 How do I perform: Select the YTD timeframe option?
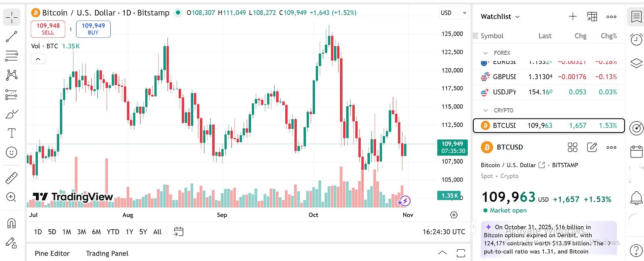(113, 232)
